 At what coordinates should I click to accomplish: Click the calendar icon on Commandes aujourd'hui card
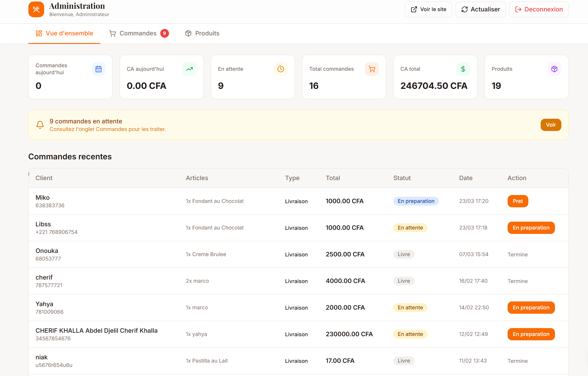(x=99, y=69)
